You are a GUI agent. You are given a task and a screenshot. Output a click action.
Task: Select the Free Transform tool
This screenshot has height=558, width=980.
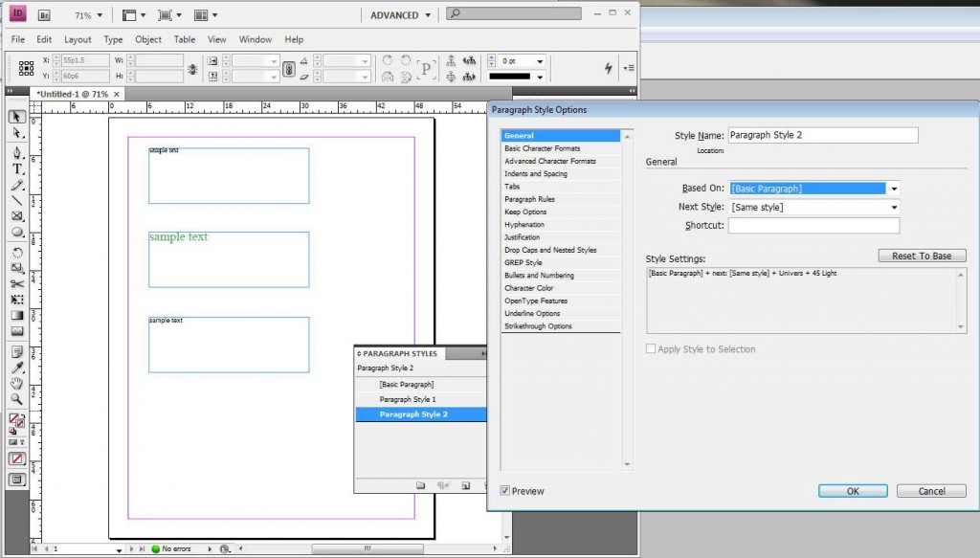[17, 300]
